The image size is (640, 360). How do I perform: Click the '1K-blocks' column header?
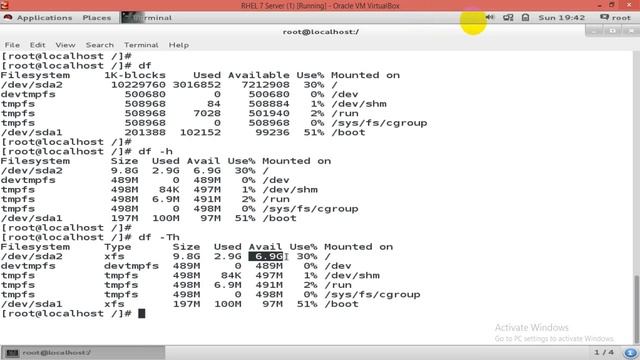click(x=135, y=75)
